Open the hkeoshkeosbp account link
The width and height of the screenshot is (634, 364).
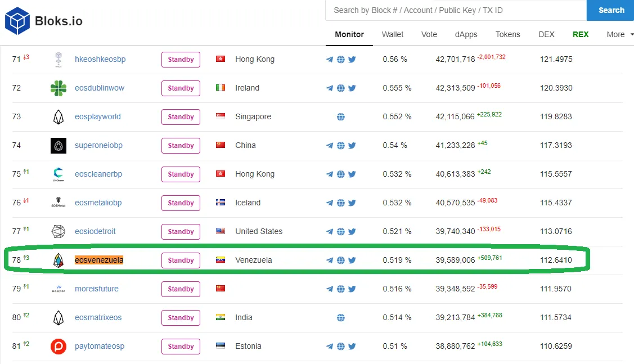(100, 60)
